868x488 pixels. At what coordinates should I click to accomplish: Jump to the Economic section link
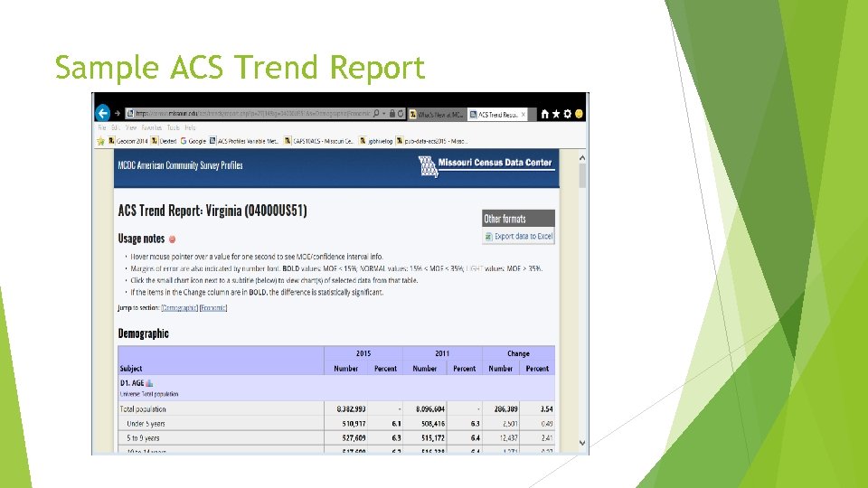tap(213, 307)
